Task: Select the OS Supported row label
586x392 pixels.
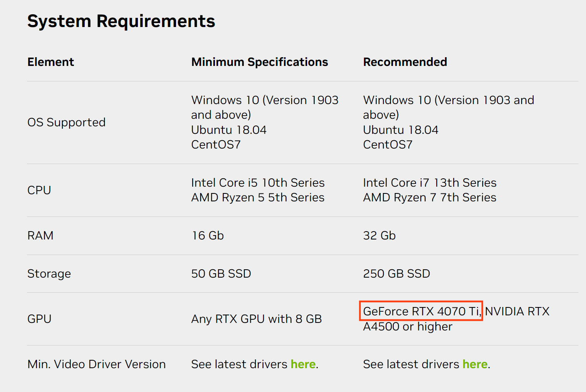Action: coord(66,122)
